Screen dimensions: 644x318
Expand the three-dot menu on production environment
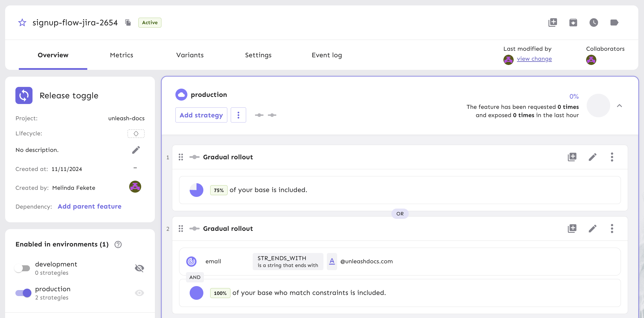click(x=238, y=115)
